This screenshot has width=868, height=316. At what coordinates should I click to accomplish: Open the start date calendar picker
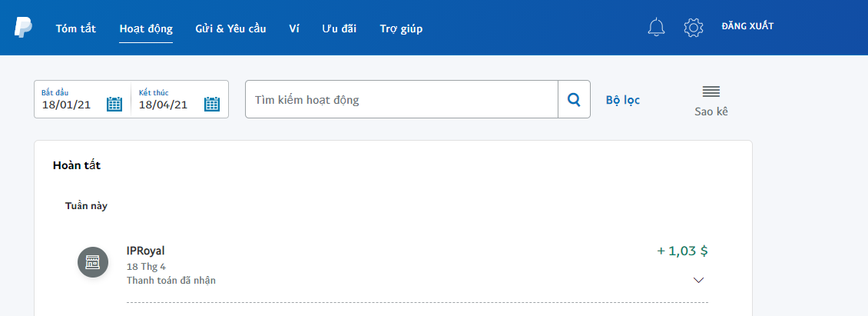point(114,104)
